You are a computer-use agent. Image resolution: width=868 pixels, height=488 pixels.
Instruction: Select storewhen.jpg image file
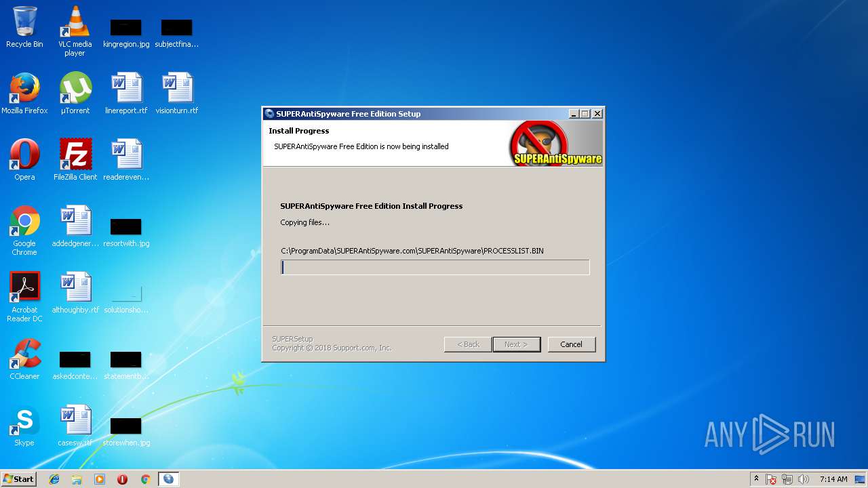point(126,431)
